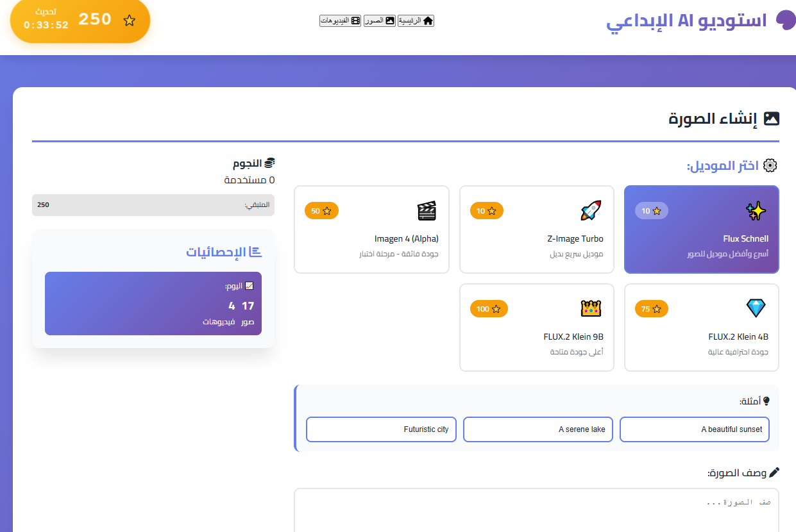The image size is (796, 532).
Task: Click the 10-star cost badge on Z-Image Turbo
Action: (487, 211)
